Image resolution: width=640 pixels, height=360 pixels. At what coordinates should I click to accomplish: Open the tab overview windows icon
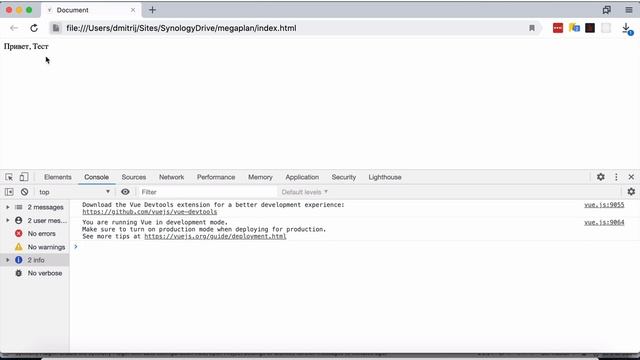pyautogui.click(x=607, y=10)
